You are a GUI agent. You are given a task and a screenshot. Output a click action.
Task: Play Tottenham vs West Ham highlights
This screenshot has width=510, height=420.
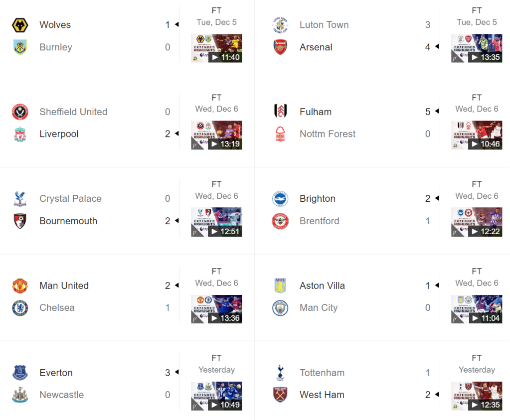click(x=477, y=396)
